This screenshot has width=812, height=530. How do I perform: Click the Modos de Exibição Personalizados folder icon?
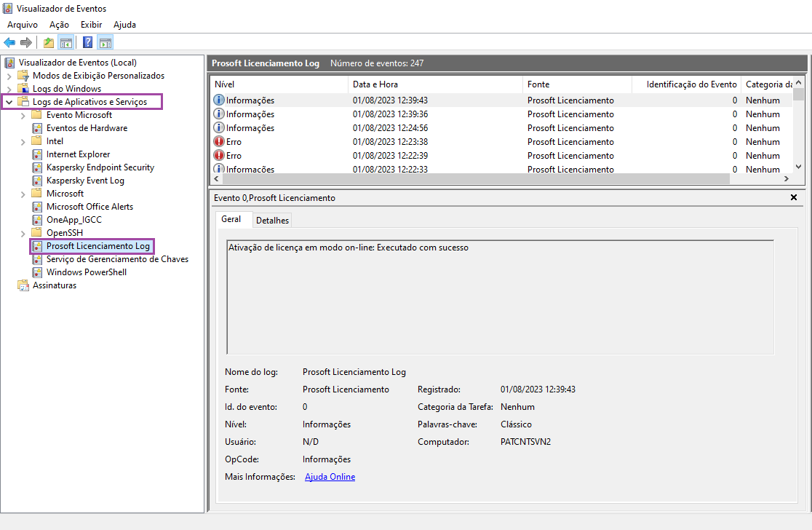pos(23,76)
